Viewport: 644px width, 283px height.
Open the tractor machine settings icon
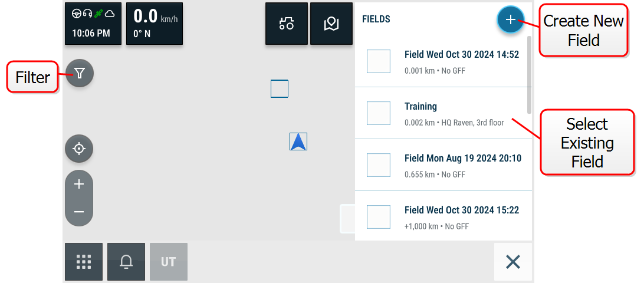[x=286, y=24]
